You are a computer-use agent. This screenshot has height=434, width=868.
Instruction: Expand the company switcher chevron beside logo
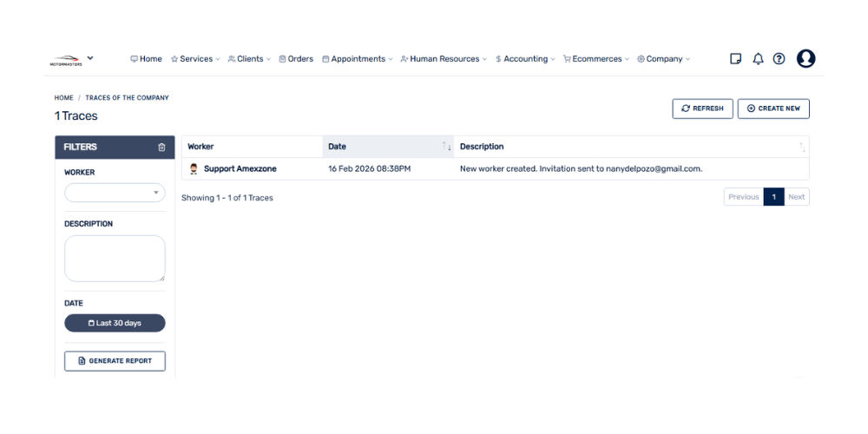[x=90, y=58]
